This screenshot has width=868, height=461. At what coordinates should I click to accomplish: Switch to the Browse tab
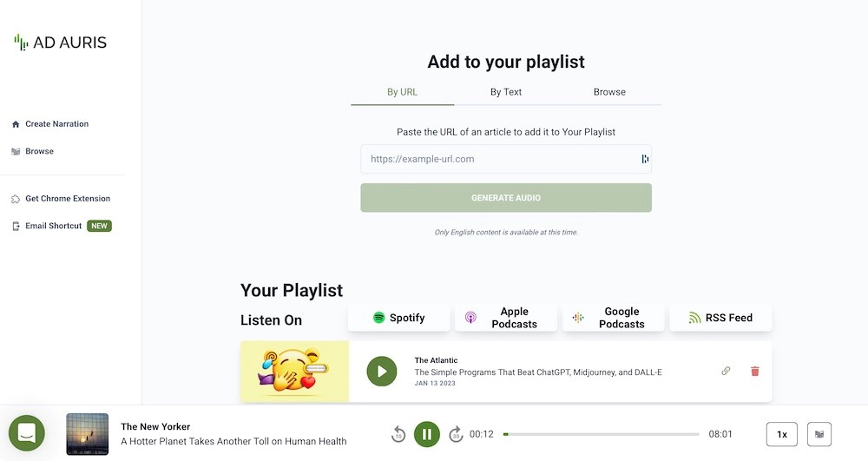point(609,92)
